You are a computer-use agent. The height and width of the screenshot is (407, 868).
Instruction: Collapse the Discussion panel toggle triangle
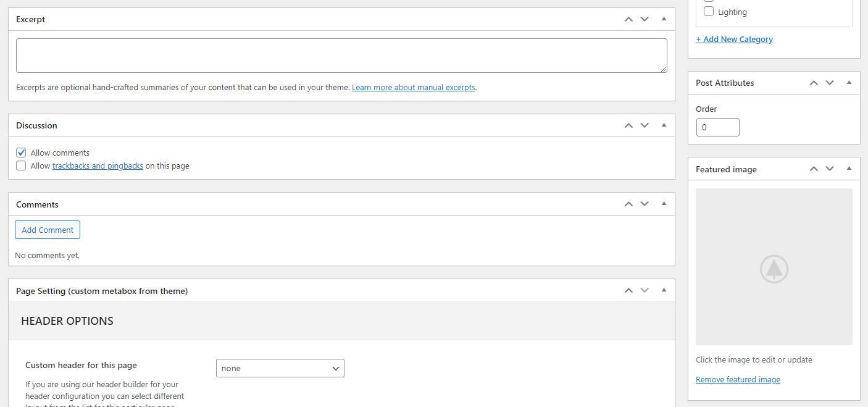[x=664, y=125]
